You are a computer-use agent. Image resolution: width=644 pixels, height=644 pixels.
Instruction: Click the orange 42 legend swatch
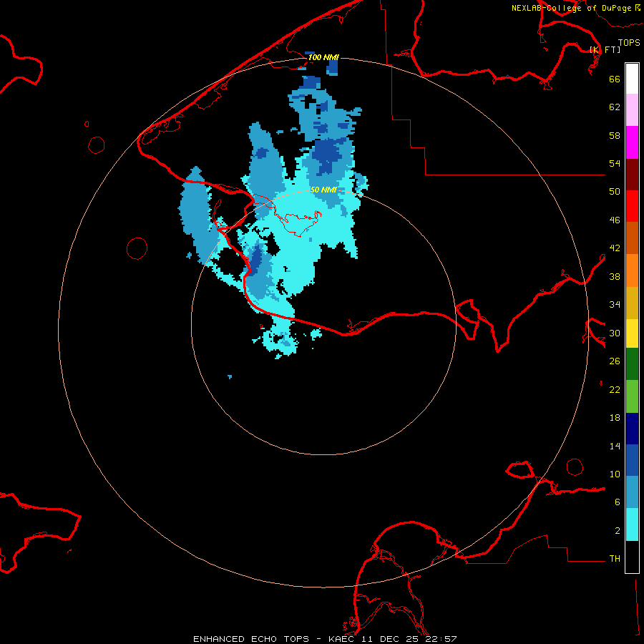pyautogui.click(x=632, y=270)
